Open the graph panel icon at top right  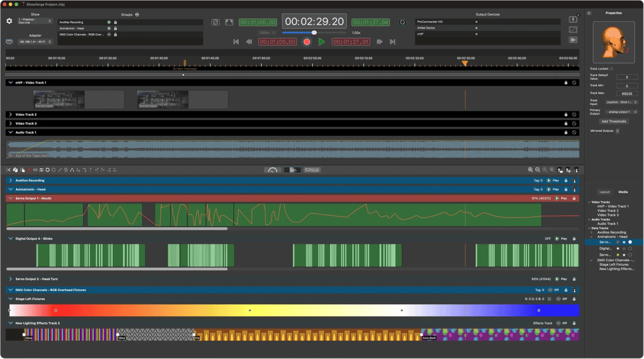(x=573, y=30)
